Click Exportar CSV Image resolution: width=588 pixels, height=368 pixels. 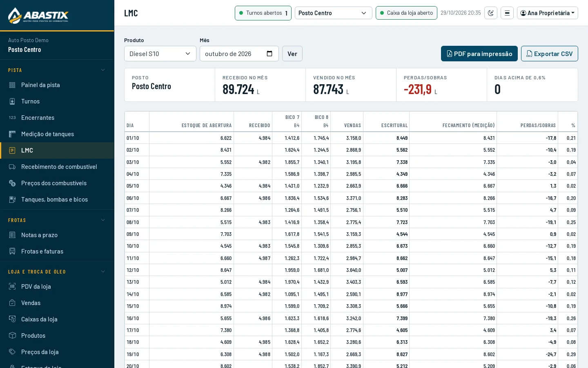pos(550,54)
